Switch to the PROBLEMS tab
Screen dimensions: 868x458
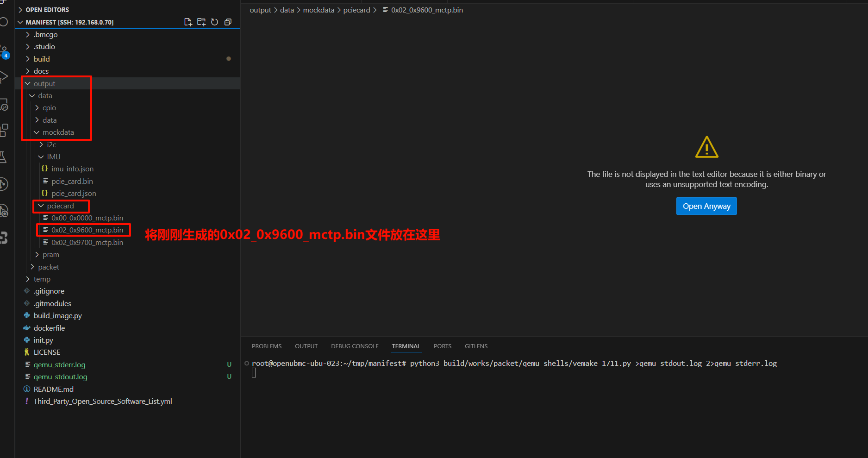click(267, 346)
